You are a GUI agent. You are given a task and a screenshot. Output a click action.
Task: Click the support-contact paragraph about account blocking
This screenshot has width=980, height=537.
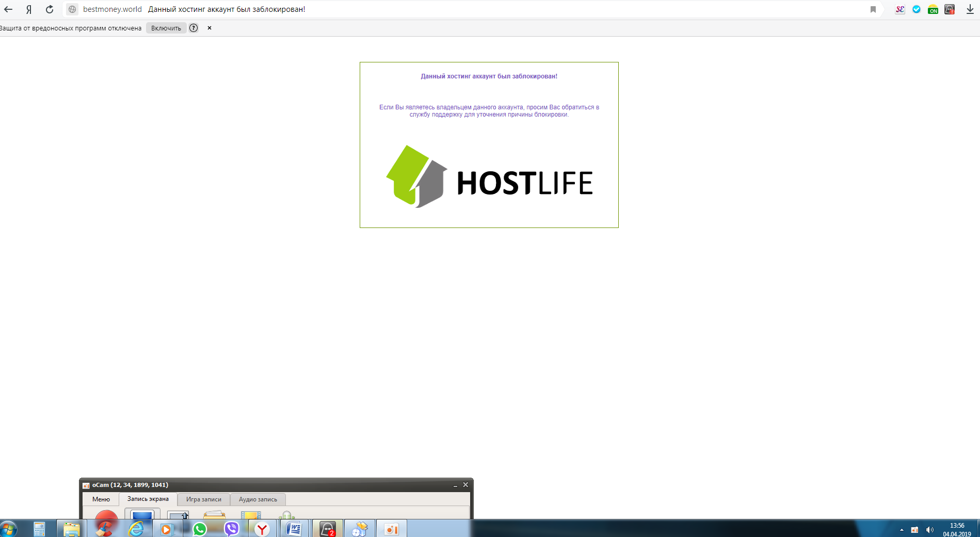tap(489, 111)
